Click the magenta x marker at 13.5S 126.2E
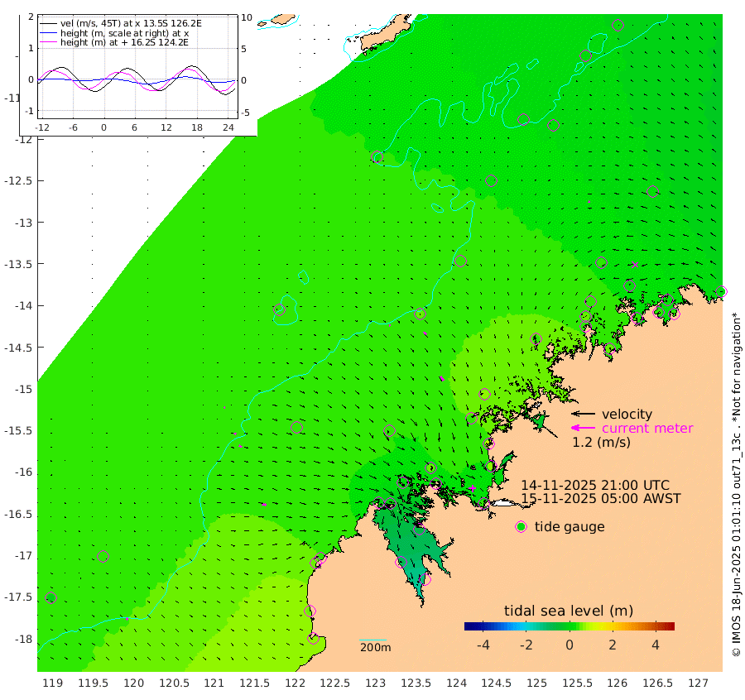745x700 pixels. tap(635, 265)
